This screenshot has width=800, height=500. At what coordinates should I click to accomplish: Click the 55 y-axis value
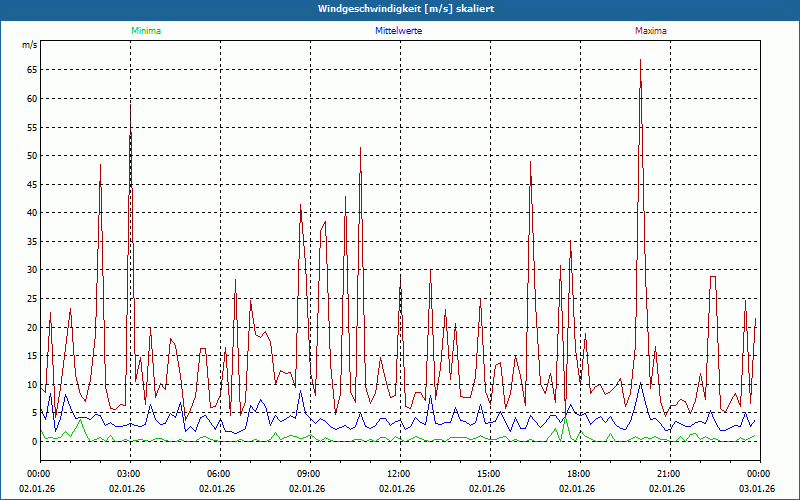(32, 127)
